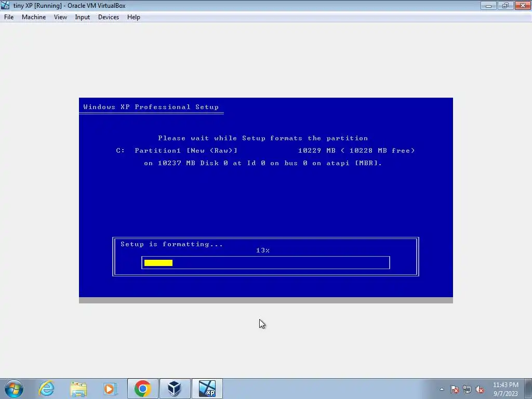Click the 13% progress percentage
532x399 pixels.
[262, 250]
